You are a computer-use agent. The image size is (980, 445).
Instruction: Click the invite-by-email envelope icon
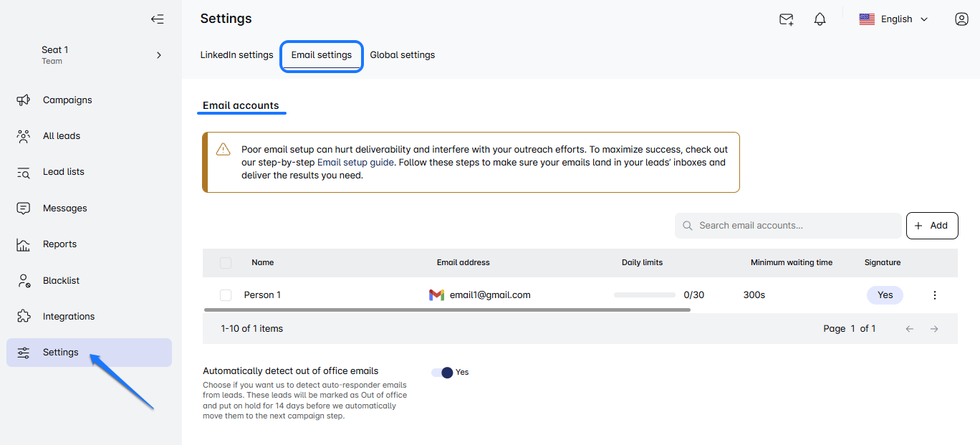[786, 19]
